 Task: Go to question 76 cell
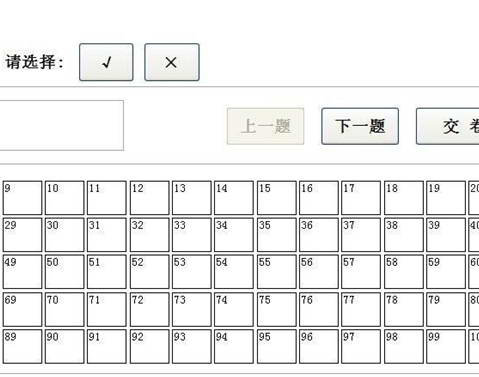pos(319,310)
